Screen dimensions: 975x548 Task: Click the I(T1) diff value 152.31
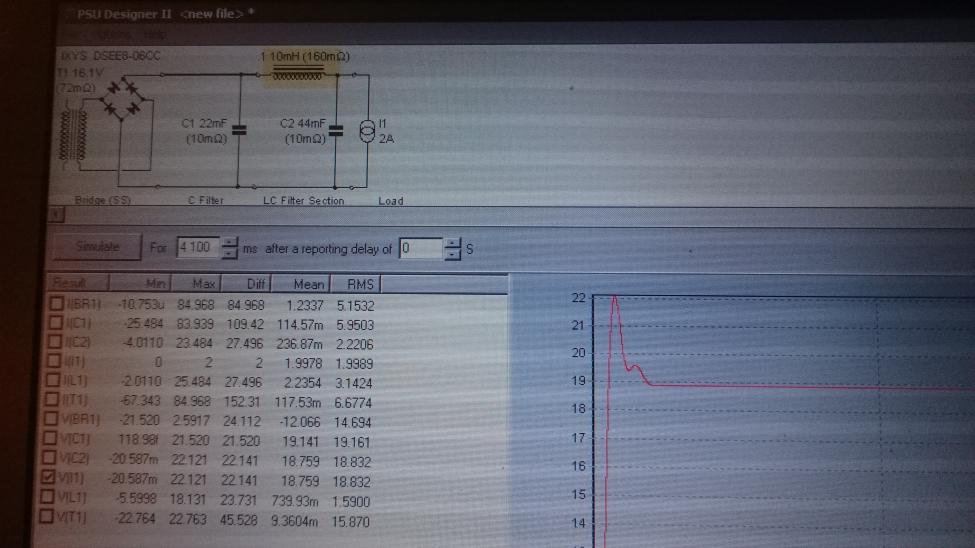click(x=243, y=402)
